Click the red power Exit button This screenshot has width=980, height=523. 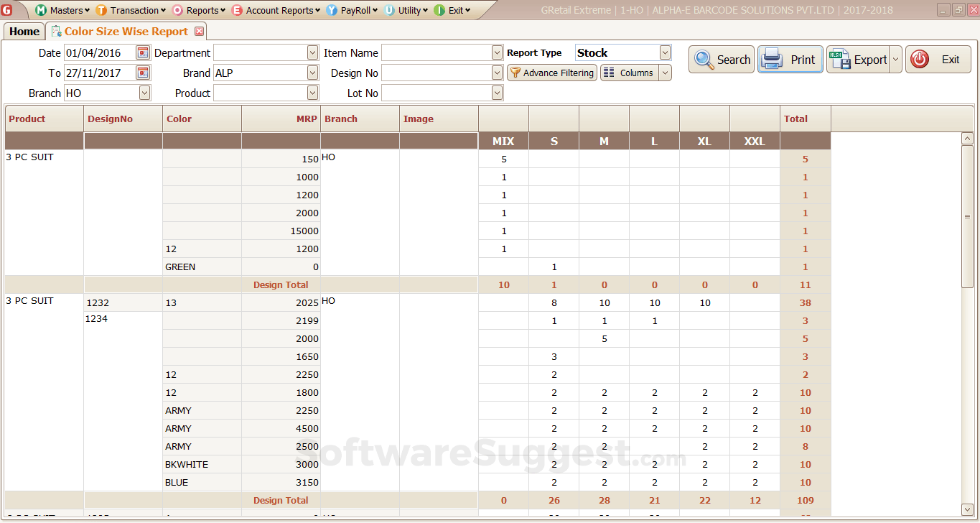click(x=938, y=60)
